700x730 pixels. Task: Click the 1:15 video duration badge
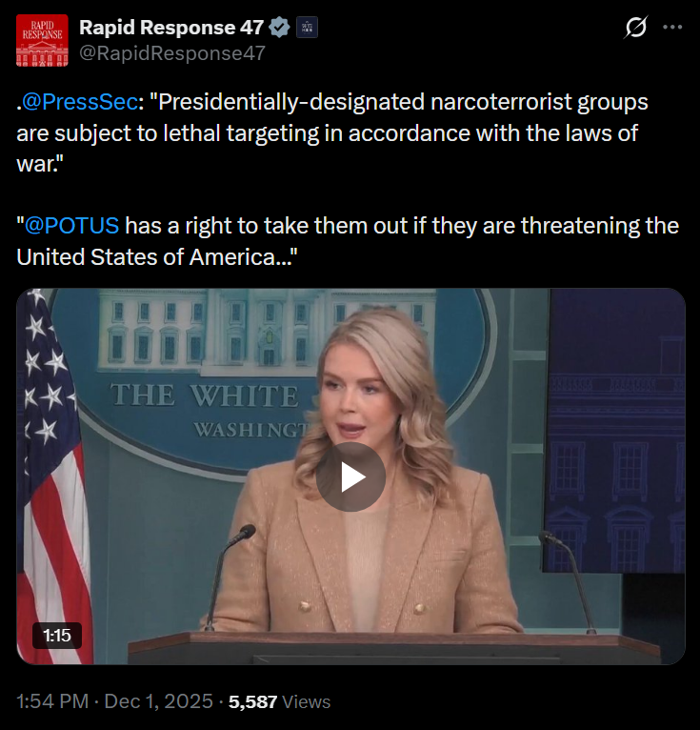(x=57, y=636)
